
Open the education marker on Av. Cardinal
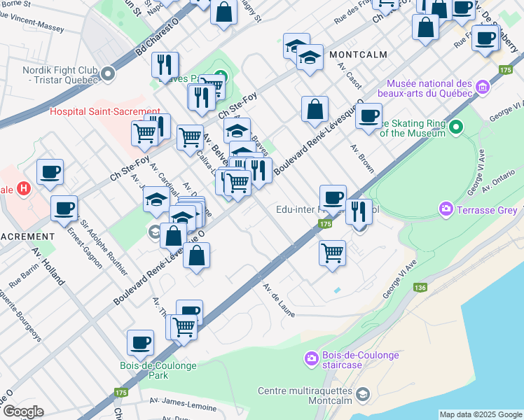[156, 201]
